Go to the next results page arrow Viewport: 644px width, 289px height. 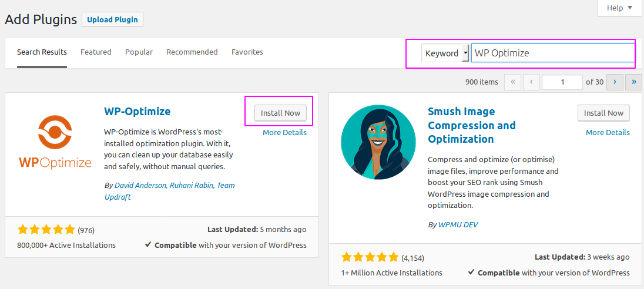615,82
